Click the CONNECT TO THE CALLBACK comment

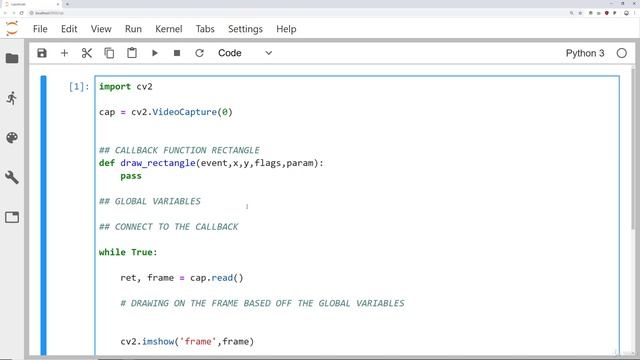169,227
